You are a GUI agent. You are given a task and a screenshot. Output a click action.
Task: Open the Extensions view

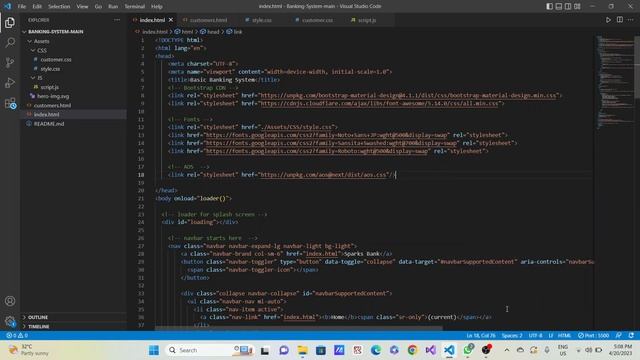point(10,103)
